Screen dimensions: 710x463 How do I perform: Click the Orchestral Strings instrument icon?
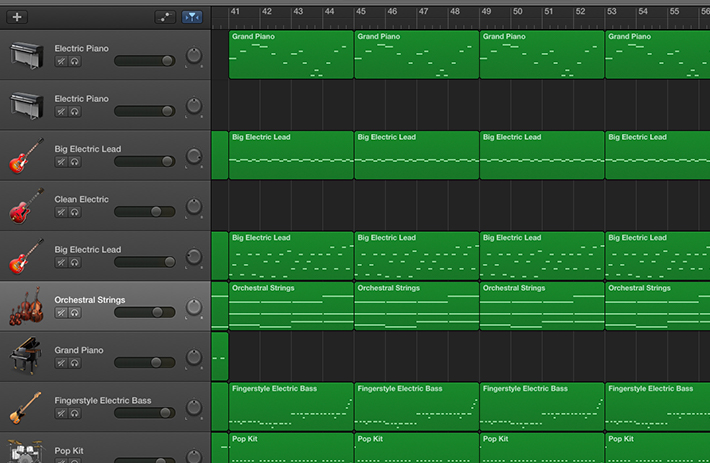[27, 306]
